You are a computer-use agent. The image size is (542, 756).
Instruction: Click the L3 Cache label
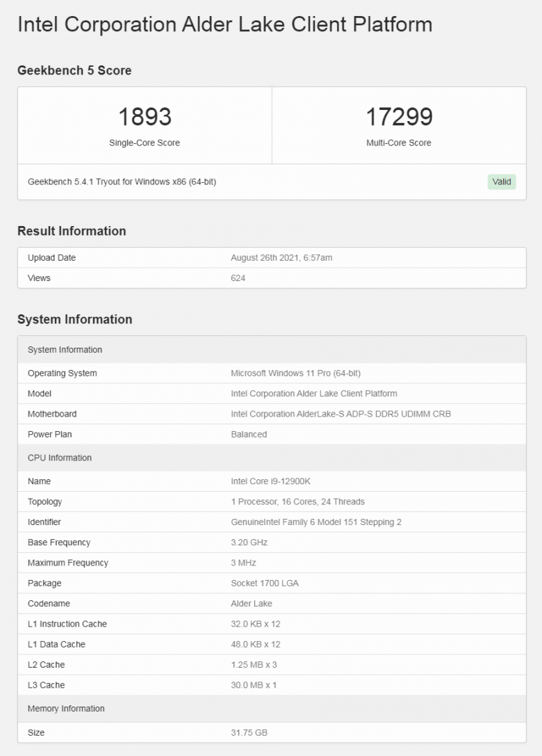tap(46, 684)
